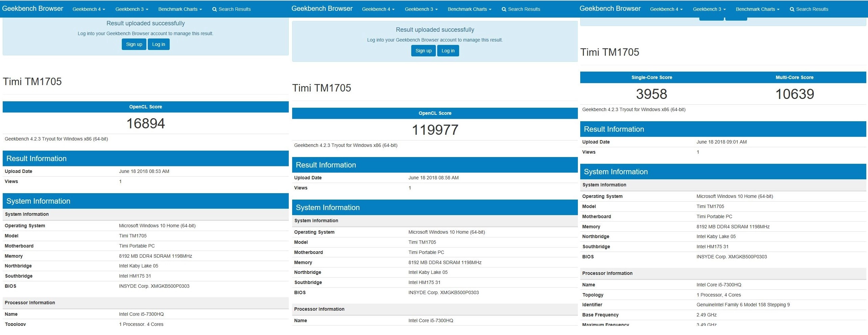
Task: Click the Multi-Core Score header
Action: [x=794, y=77]
